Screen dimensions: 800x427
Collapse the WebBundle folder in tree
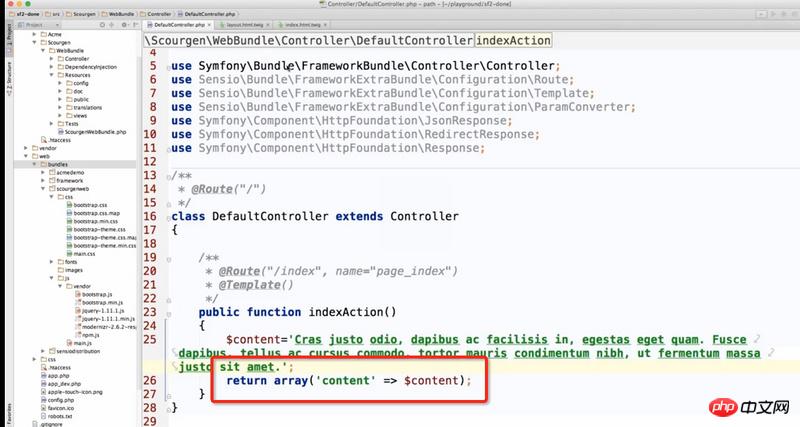pyautogui.click(x=43, y=51)
